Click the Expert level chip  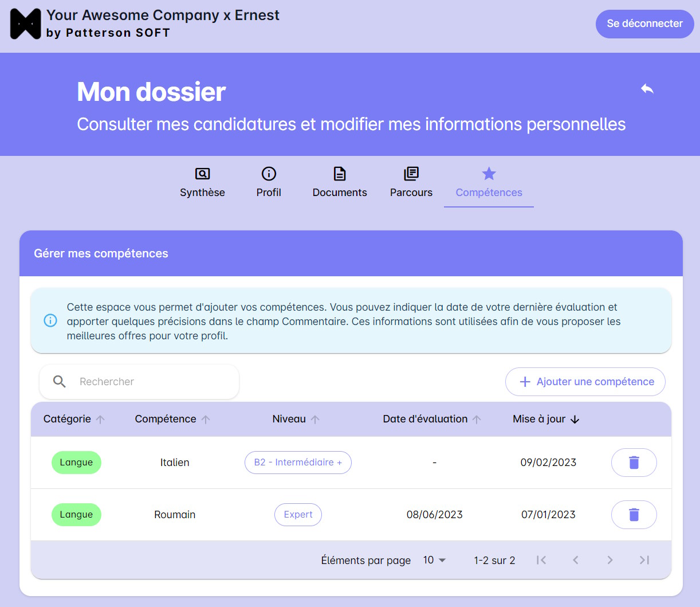[298, 515]
